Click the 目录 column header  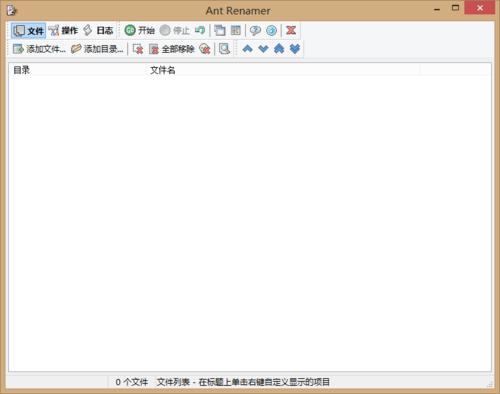coord(78,70)
